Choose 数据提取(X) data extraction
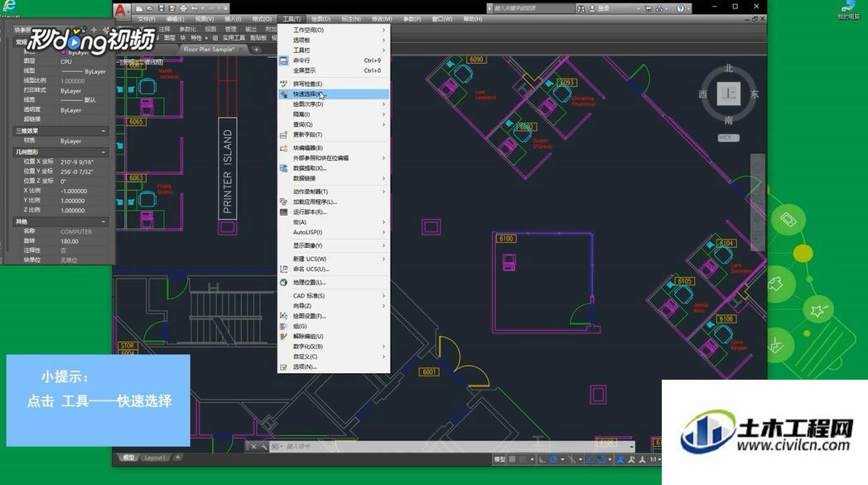This screenshot has height=485, width=868. pyautogui.click(x=334, y=168)
